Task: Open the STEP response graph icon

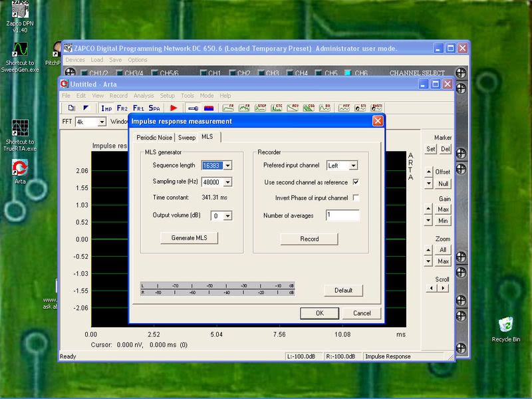Action: coord(260,108)
